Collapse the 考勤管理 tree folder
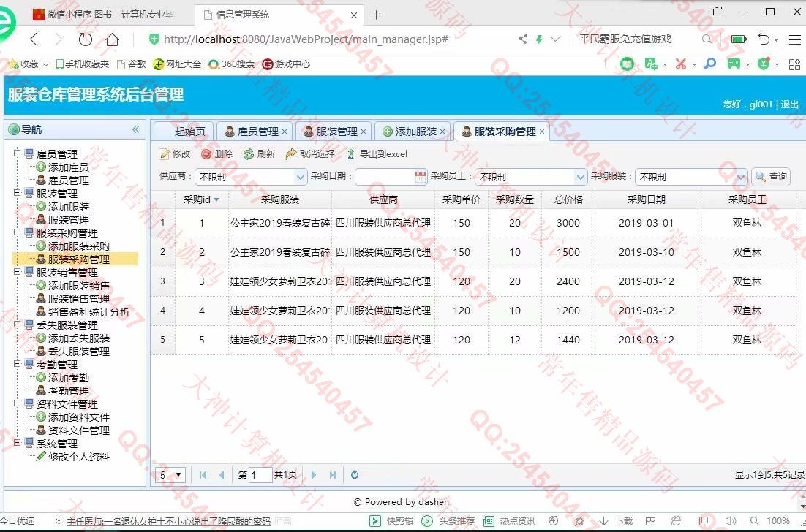 [18, 364]
